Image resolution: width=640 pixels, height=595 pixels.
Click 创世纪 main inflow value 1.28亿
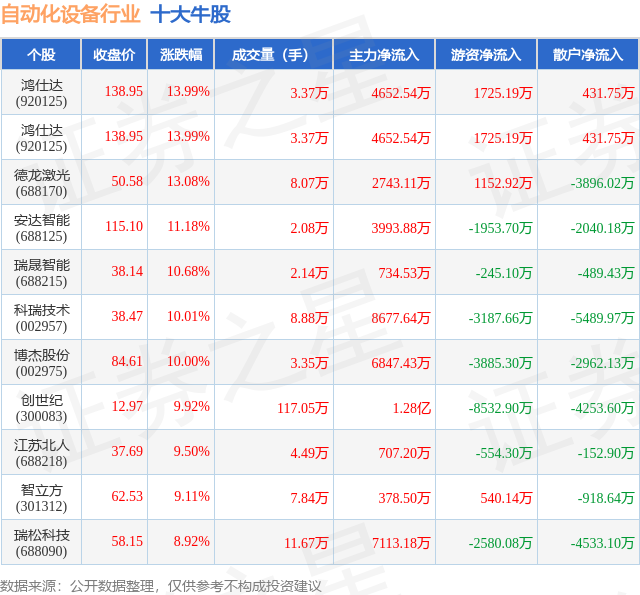pos(411,408)
